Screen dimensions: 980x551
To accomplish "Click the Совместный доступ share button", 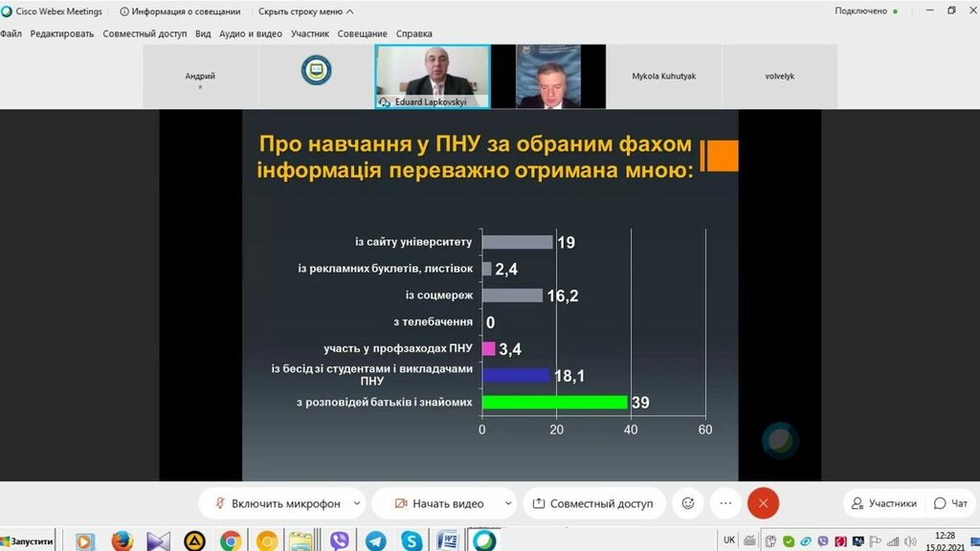I will (592, 503).
